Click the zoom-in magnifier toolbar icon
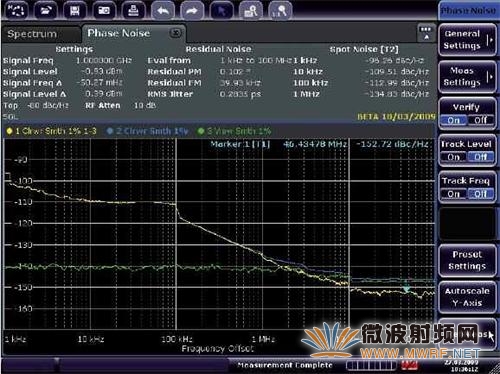500x374 pixels. coord(250,10)
